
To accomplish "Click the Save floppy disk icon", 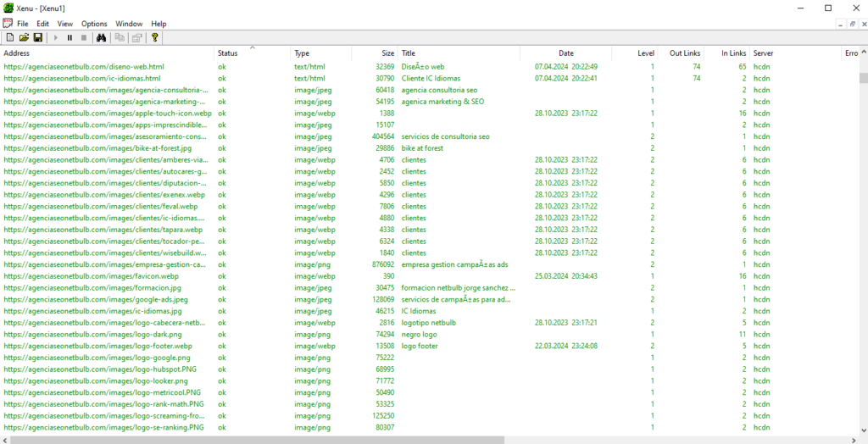I will 37,38.
